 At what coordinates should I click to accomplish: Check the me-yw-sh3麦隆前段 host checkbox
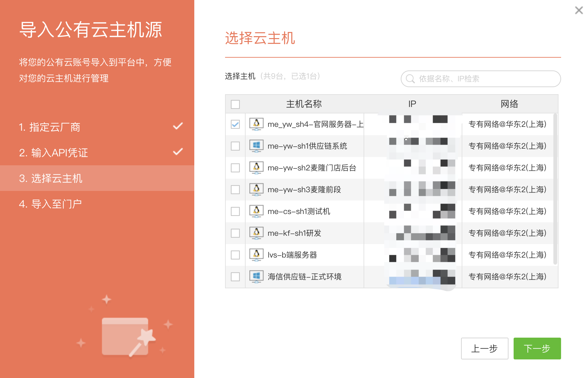pyautogui.click(x=235, y=190)
